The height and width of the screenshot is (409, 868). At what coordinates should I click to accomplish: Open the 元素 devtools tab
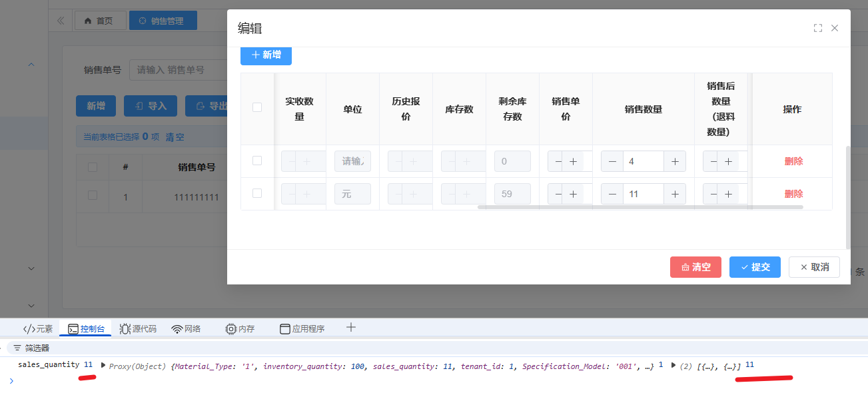pos(38,328)
